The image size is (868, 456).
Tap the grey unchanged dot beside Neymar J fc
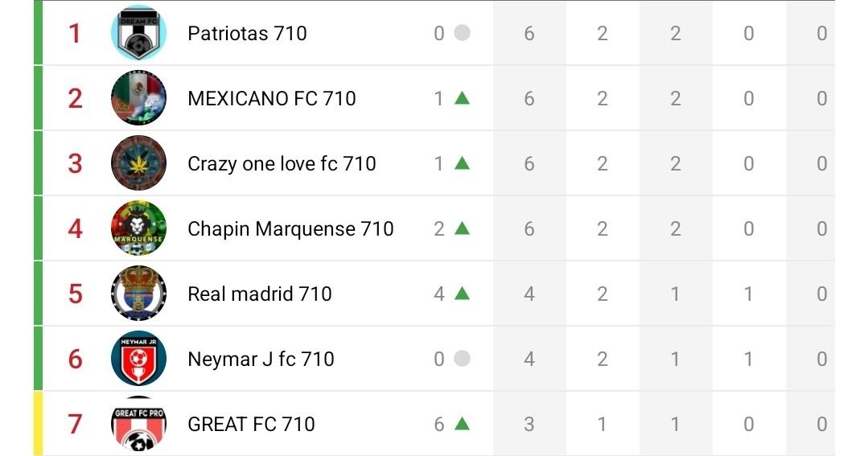click(462, 359)
